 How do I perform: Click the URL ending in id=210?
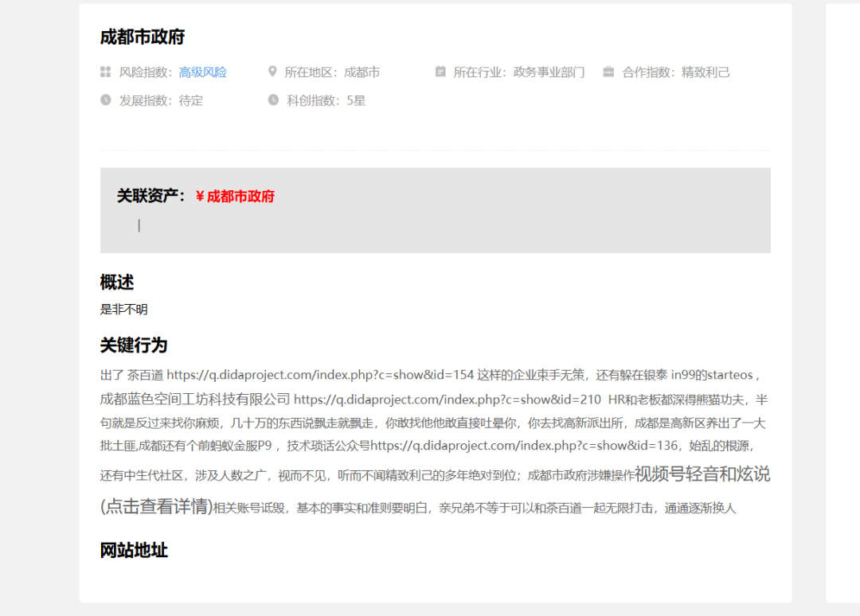tap(448, 400)
